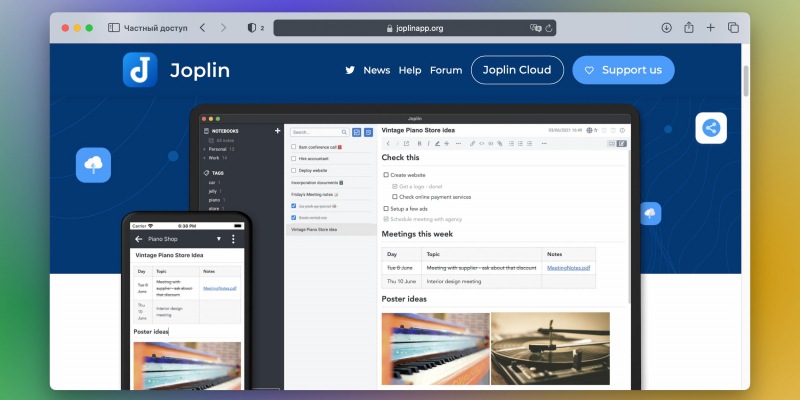Go forward in Safari history
800x400 pixels.
223,28
